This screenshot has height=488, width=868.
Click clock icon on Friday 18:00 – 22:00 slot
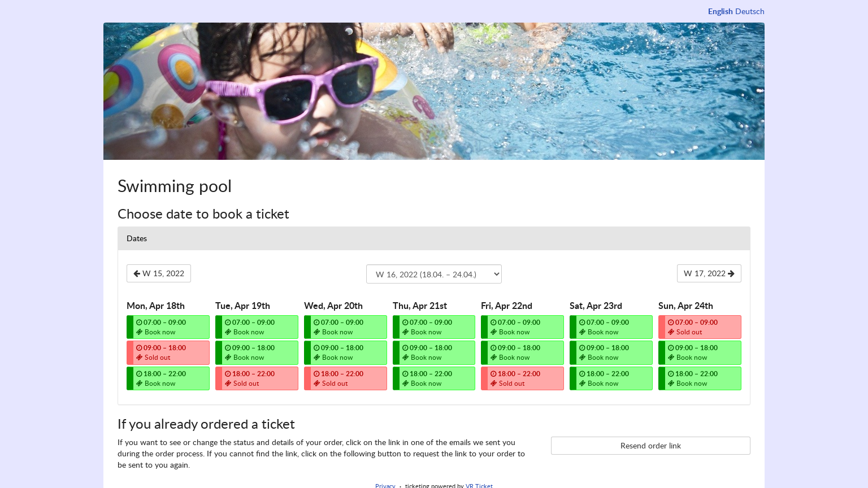[493, 374]
